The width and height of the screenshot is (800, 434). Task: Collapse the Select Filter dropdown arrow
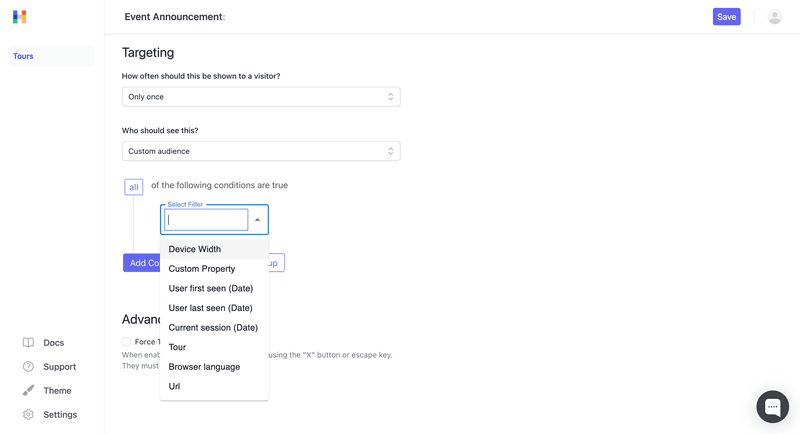tap(257, 220)
